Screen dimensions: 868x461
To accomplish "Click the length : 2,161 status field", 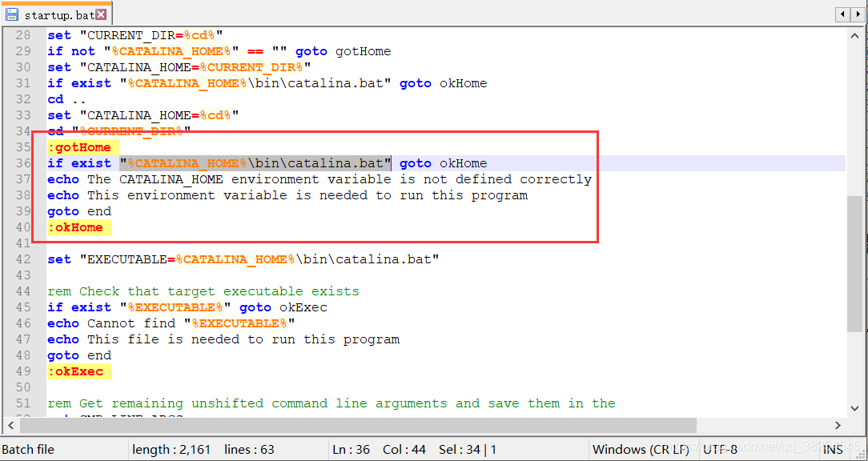I will point(171,449).
